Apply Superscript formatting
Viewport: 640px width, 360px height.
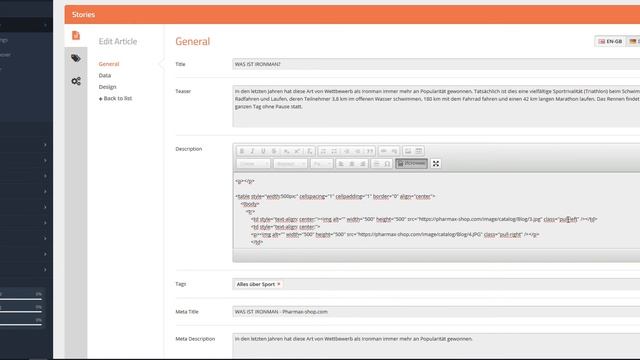(x=297, y=151)
